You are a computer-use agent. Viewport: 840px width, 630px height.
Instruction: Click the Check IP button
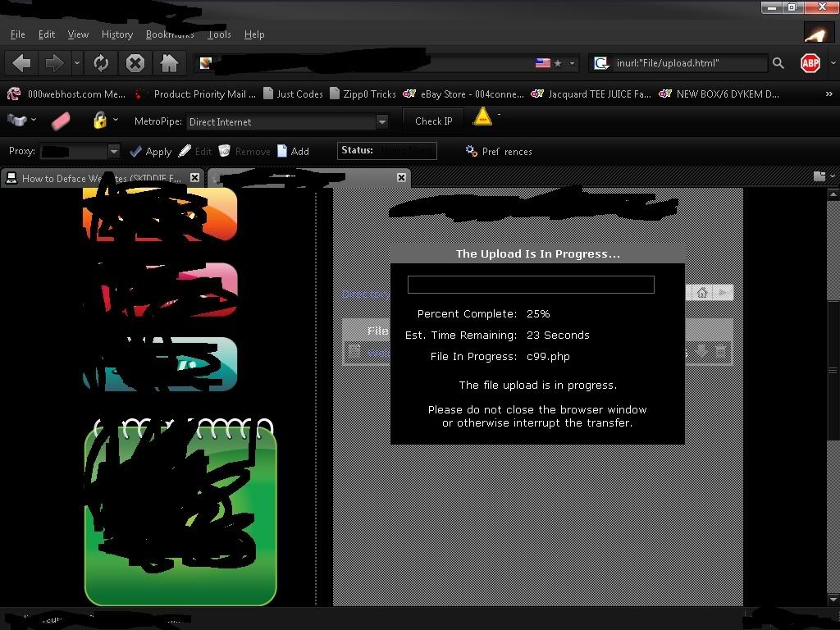coord(433,121)
